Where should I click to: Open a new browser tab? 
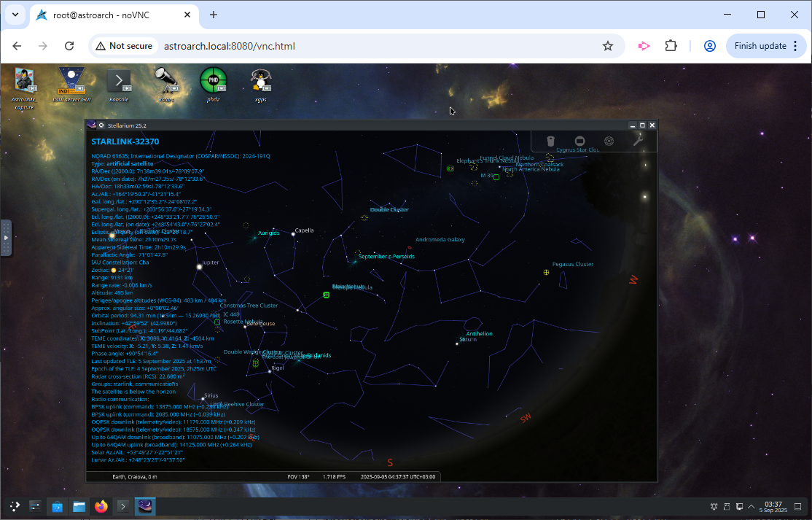tap(214, 15)
